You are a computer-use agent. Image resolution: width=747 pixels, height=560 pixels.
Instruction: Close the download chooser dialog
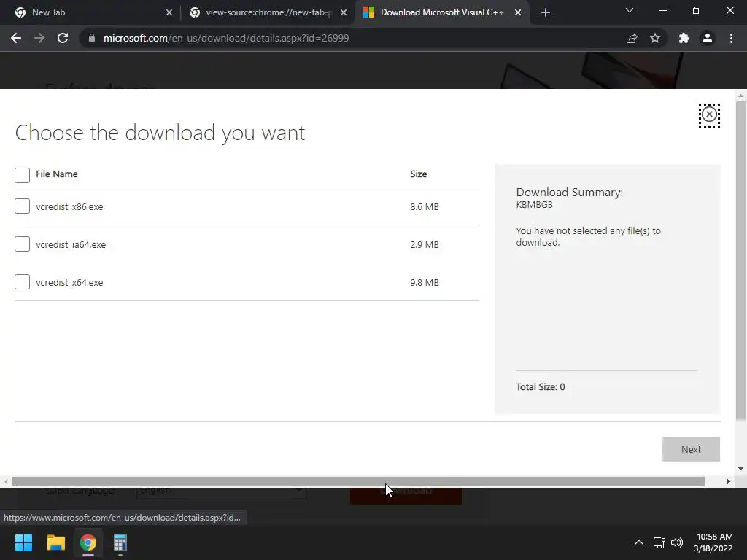(x=709, y=114)
